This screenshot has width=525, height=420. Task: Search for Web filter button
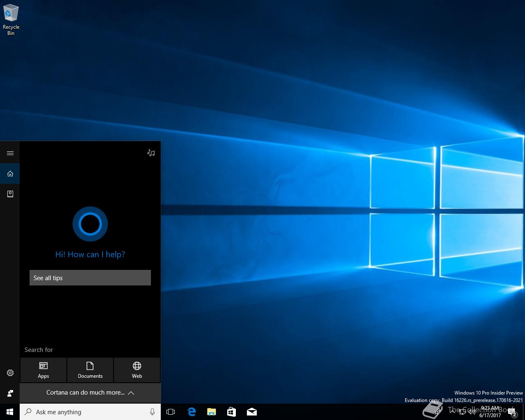pyautogui.click(x=137, y=370)
